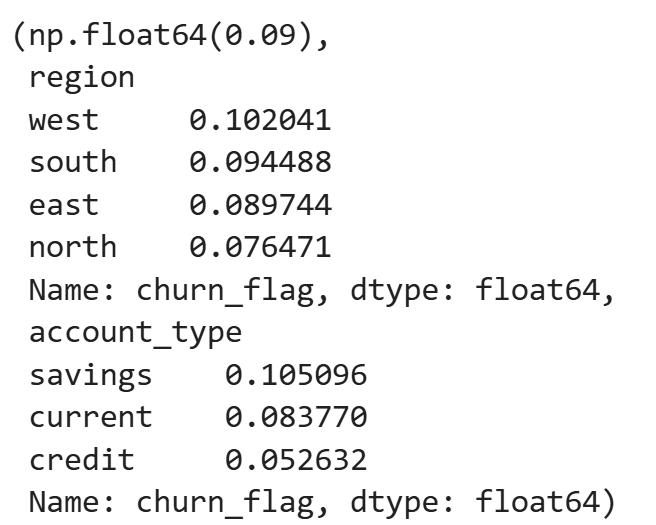The height and width of the screenshot is (525, 656).
Task: Click the 'north' row label
Action: 73,247
